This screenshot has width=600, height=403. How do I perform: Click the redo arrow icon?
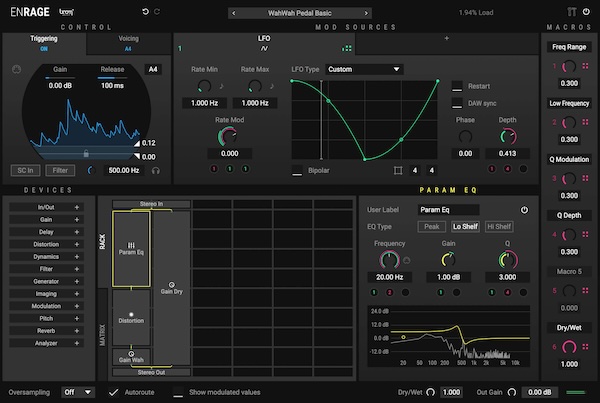[157, 11]
